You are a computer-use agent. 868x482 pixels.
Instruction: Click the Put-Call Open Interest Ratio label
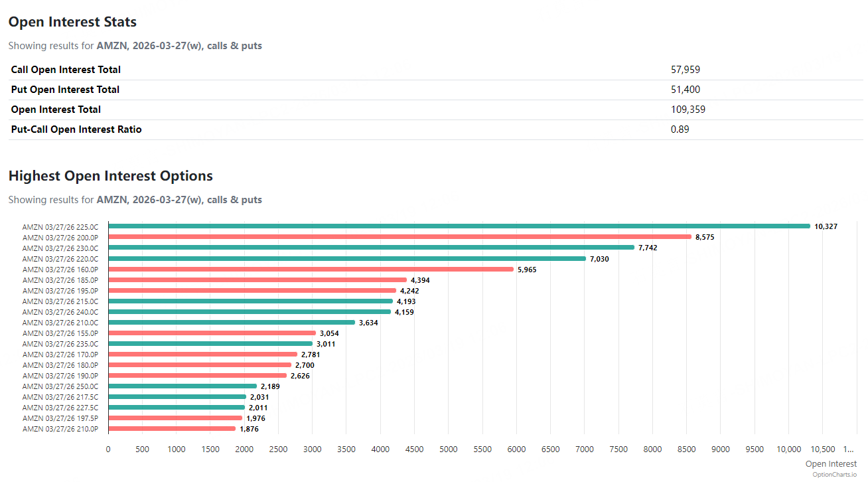click(76, 129)
